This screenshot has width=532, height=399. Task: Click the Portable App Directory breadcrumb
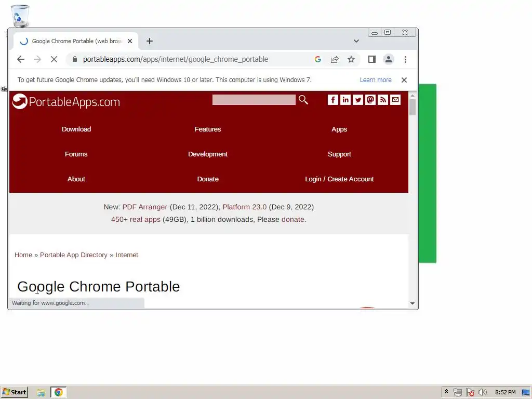pyautogui.click(x=74, y=255)
